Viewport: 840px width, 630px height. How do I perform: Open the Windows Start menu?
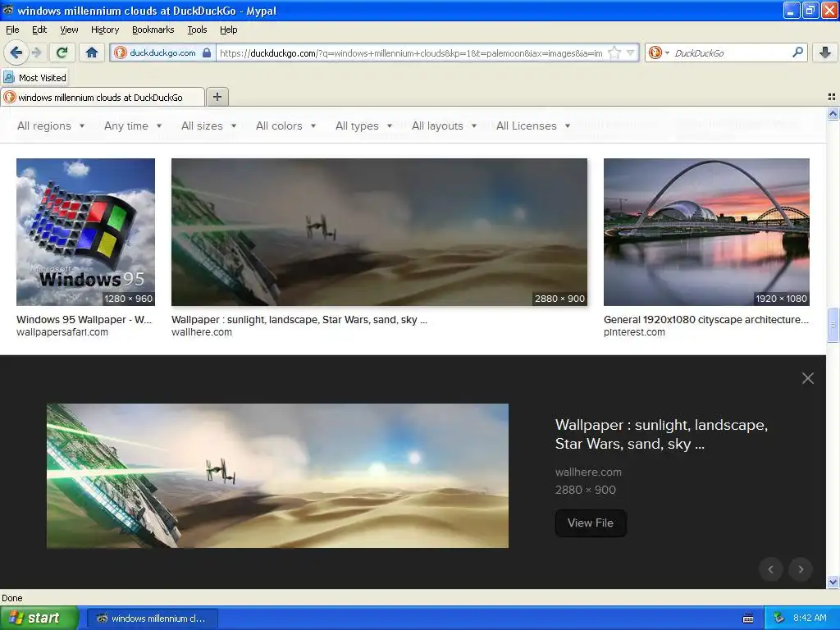pos(39,618)
